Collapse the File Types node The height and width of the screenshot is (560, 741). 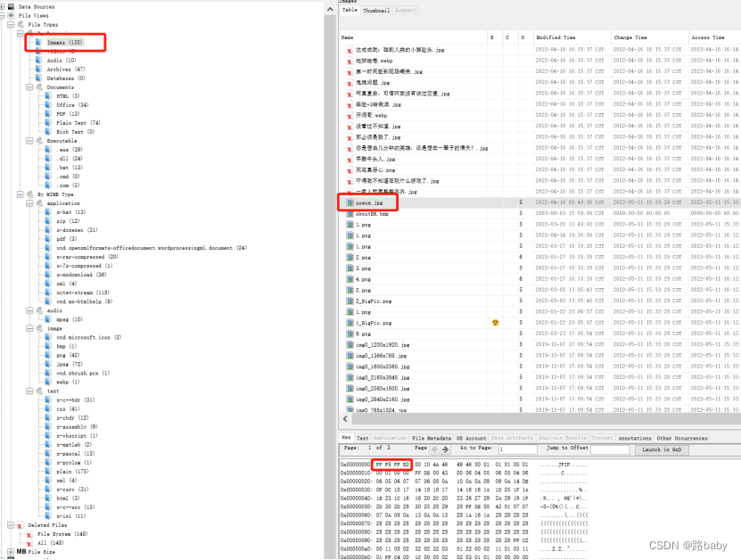click(11, 25)
